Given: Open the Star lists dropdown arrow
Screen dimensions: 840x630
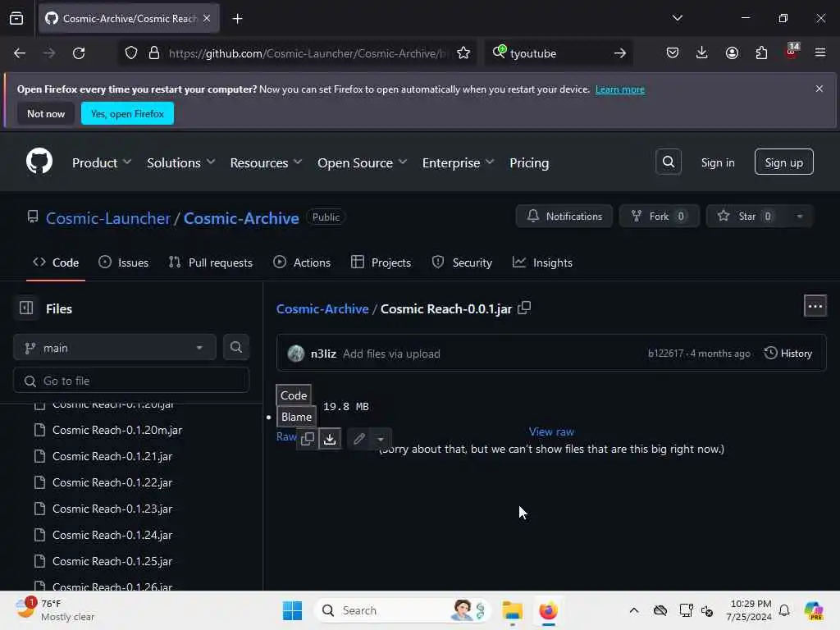Looking at the screenshot, I should [799, 217].
